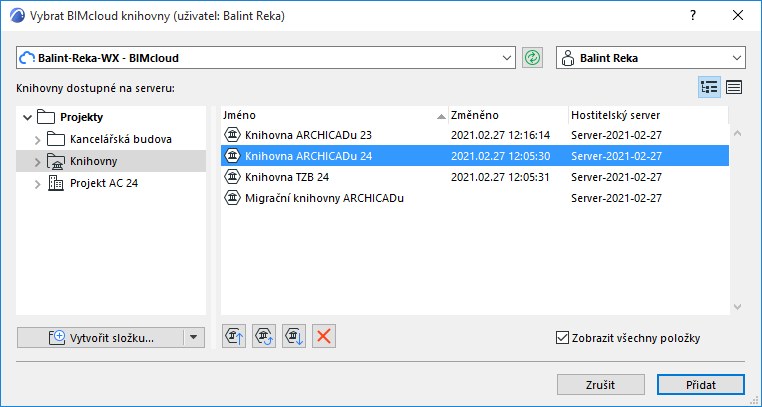Click the Knihovna TZB 24 library icon
This screenshot has height=407, width=762.
(233, 177)
